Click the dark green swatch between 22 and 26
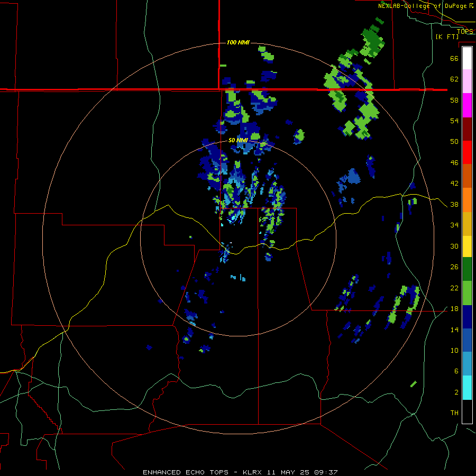The width and height of the screenshot is (476, 476). [x=467, y=269]
